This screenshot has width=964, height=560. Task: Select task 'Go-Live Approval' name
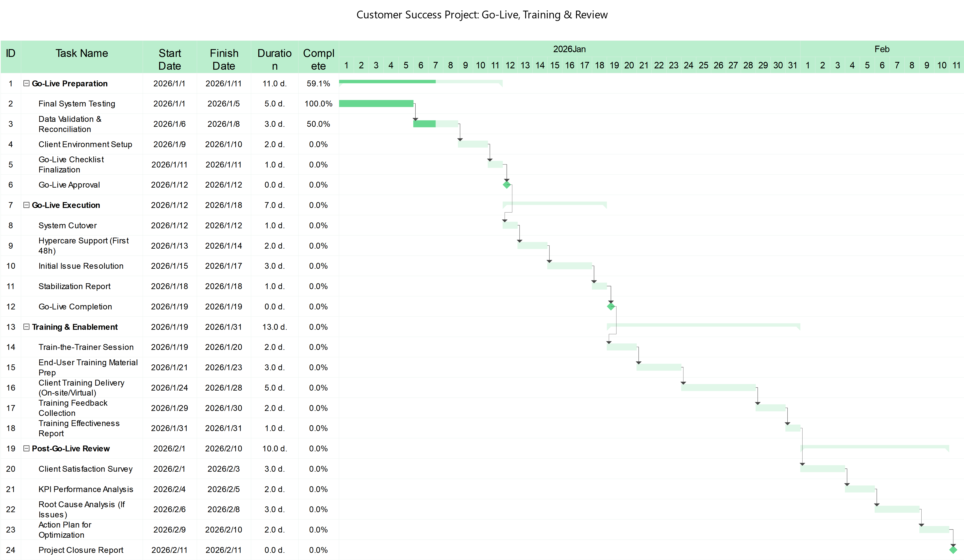pyautogui.click(x=69, y=185)
